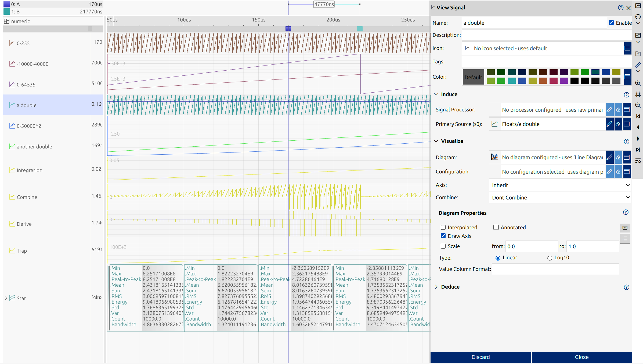The height and width of the screenshot is (364, 643).
Task: Clear the Primary Source with eraser icon
Action: (618, 124)
